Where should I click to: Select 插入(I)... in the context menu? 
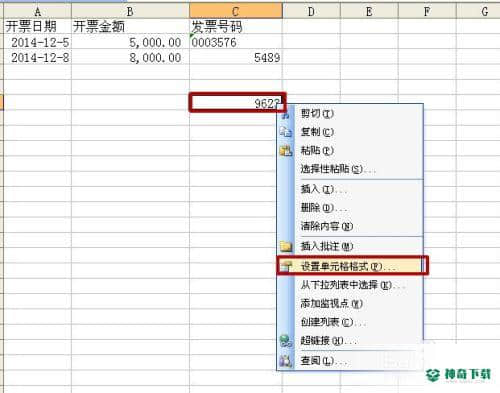coord(350,189)
